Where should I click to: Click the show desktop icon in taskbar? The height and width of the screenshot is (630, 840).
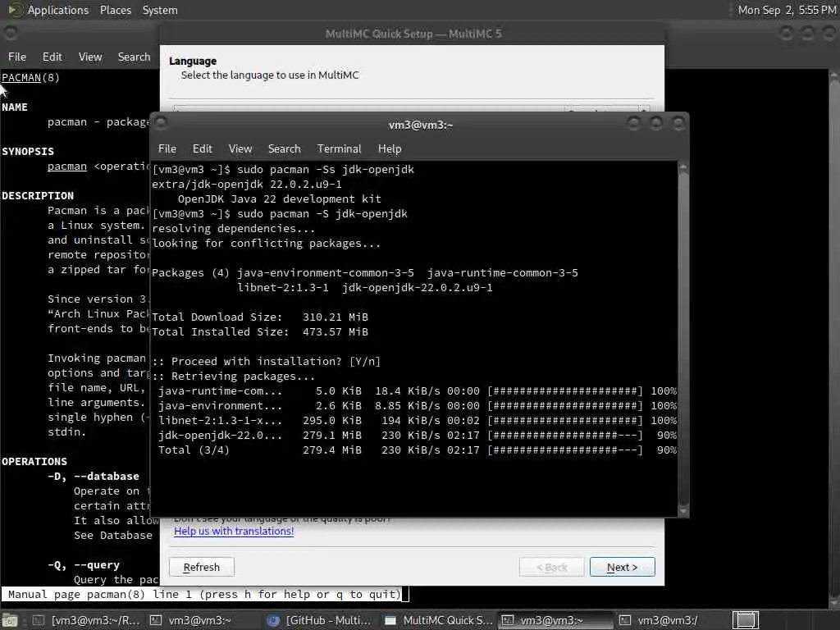pos(10,620)
